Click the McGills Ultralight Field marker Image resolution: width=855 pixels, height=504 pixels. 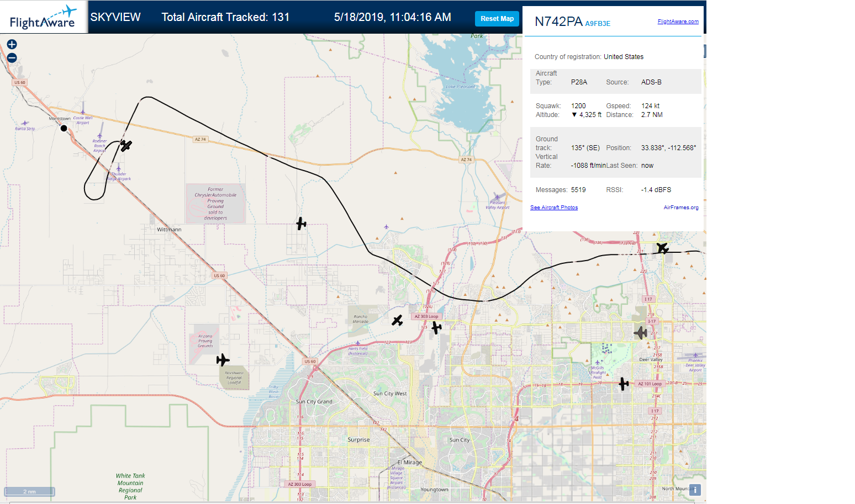(597, 363)
